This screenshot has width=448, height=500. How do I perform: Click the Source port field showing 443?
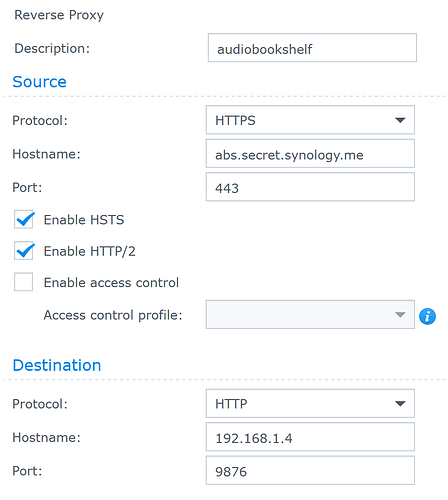[x=310, y=187]
